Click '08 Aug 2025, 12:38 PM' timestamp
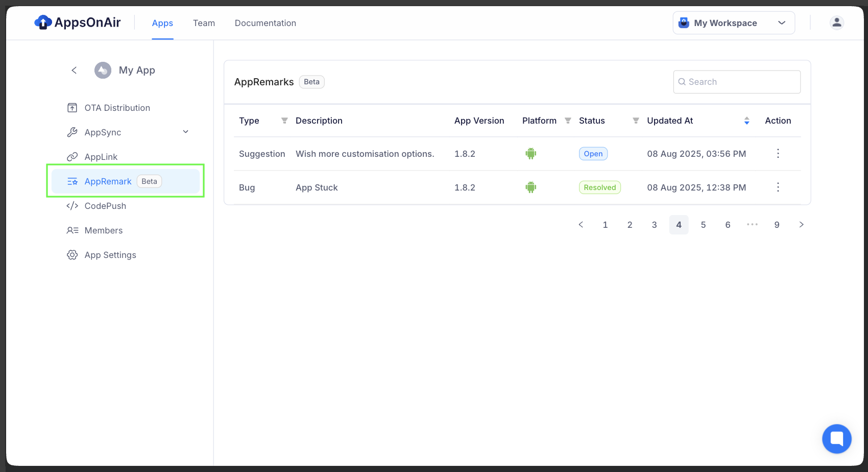This screenshot has width=868, height=472. coord(696,187)
